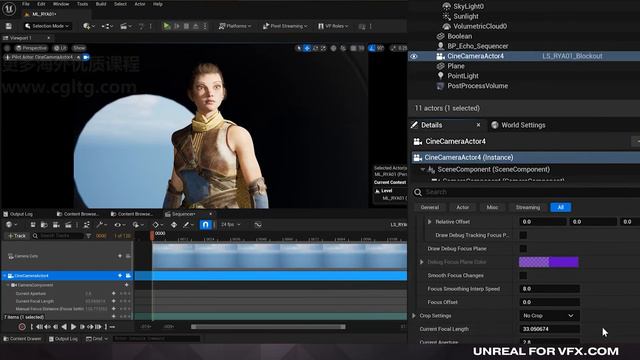Toggle visibility eye of CineCameraActor4
Image resolution: width=640 pixels, height=360 pixels.
[x=414, y=56]
